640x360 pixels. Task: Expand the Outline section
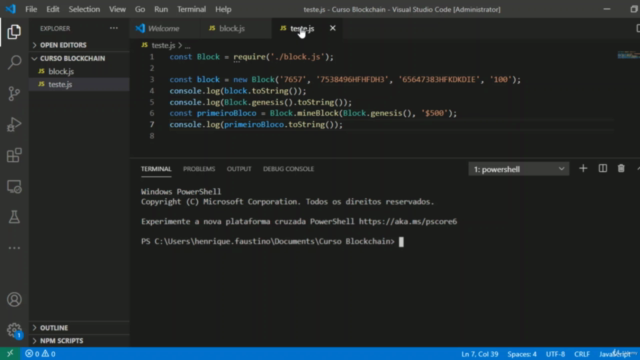[x=79, y=328]
